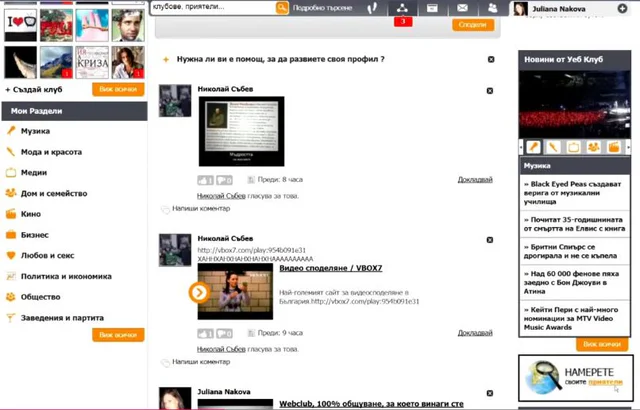Report the 9 hours ago post via Докладвай
The width and height of the screenshot is (640, 410).
[x=475, y=333]
